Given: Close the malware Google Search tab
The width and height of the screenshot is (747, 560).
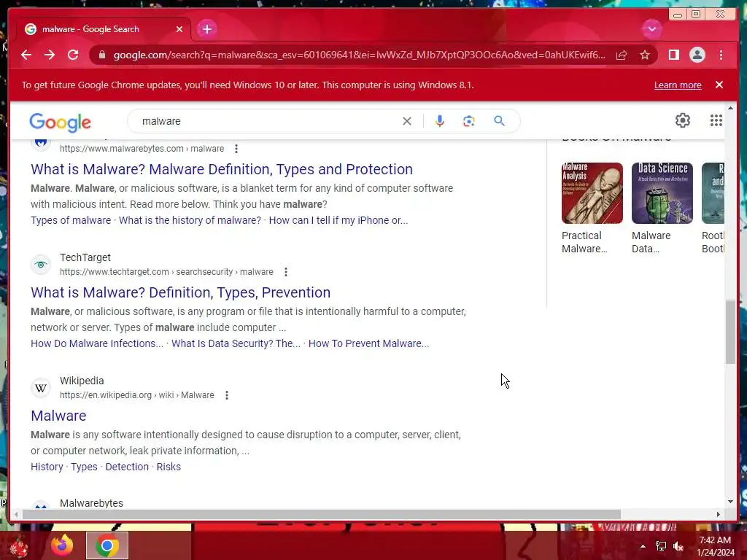Looking at the screenshot, I should pyautogui.click(x=179, y=29).
